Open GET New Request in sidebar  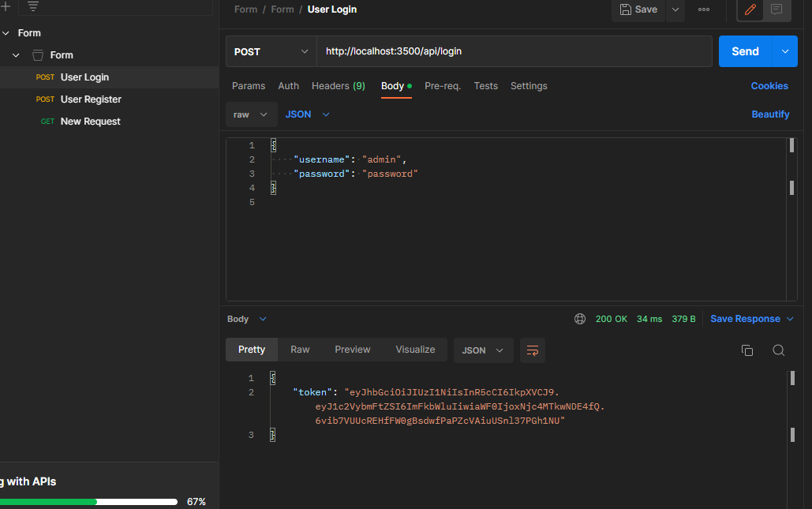(109, 122)
